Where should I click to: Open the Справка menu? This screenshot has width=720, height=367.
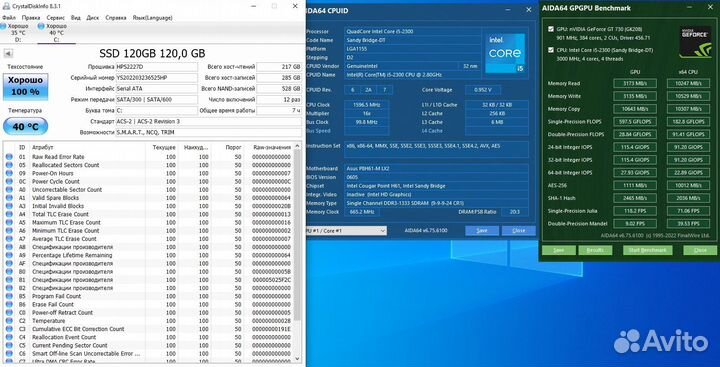116,17
